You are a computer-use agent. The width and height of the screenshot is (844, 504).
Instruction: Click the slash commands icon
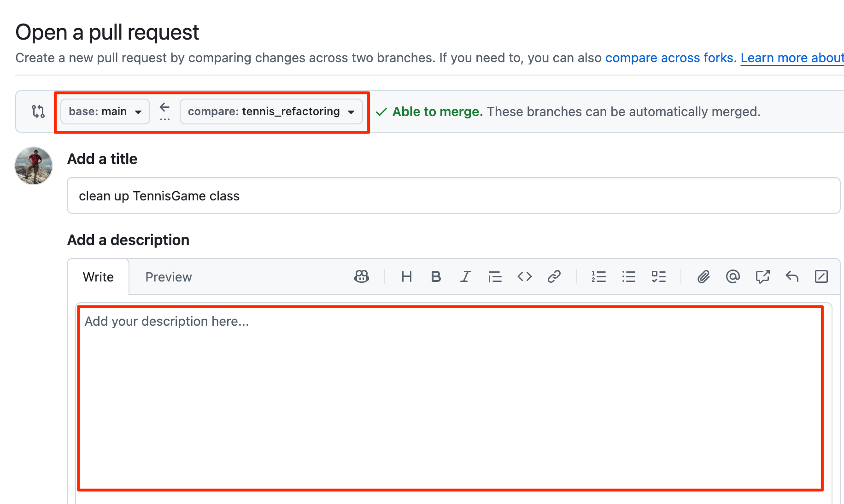[x=821, y=276]
